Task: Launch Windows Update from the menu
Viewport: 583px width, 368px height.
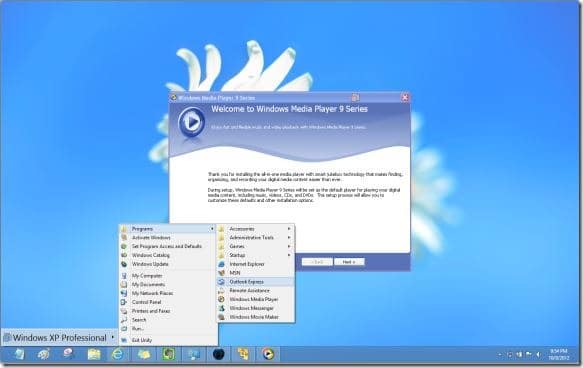Action: (168, 264)
